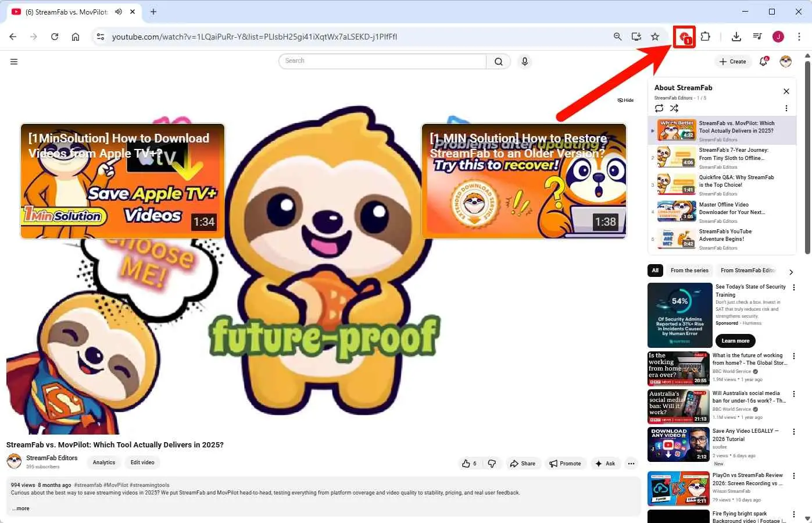Open the Extensions puzzle icon
The image size is (812, 523).
pyautogui.click(x=705, y=37)
